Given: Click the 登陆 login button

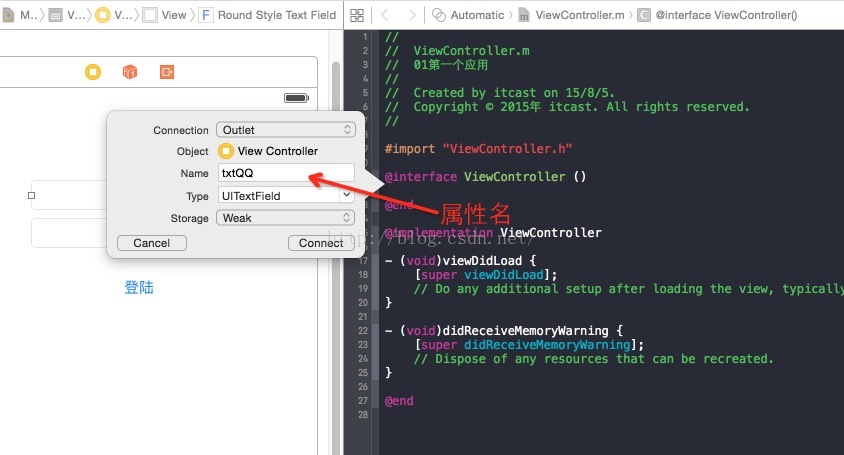Looking at the screenshot, I should click(x=139, y=288).
